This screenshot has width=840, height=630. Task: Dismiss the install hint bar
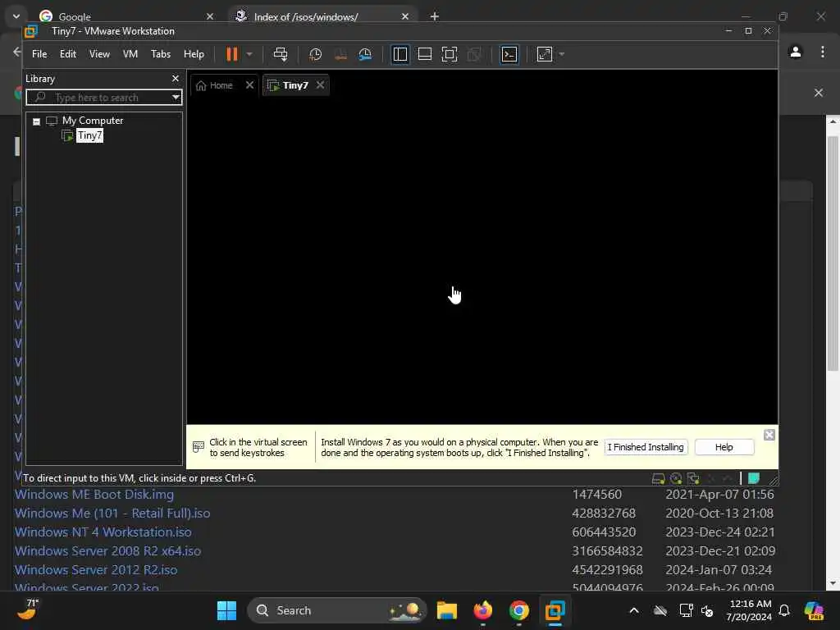769,435
